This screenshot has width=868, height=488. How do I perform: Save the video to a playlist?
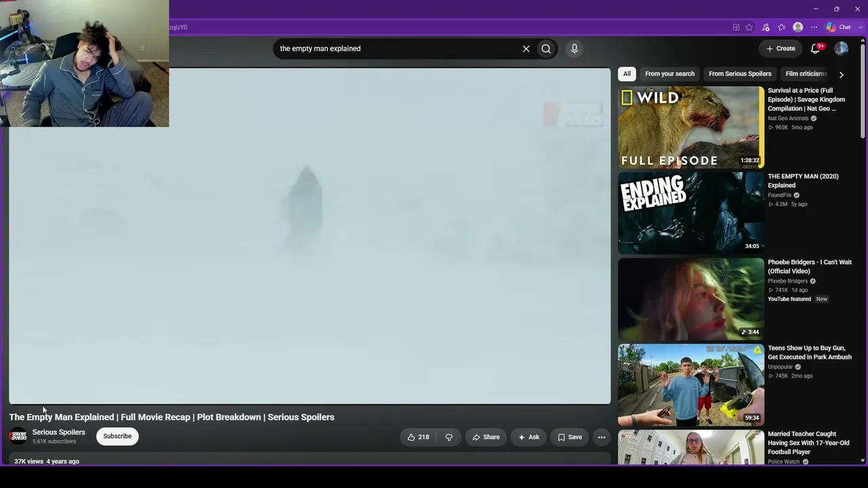click(570, 437)
